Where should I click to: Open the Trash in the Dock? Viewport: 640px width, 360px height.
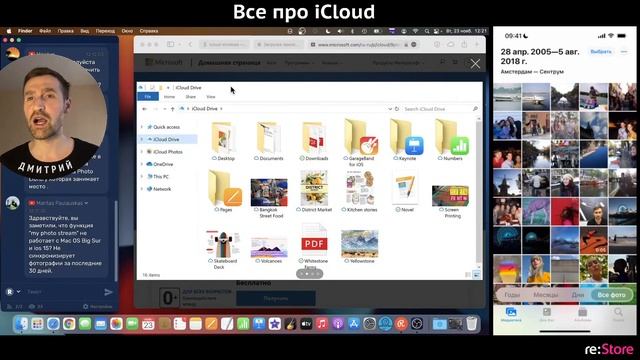pos(472,324)
